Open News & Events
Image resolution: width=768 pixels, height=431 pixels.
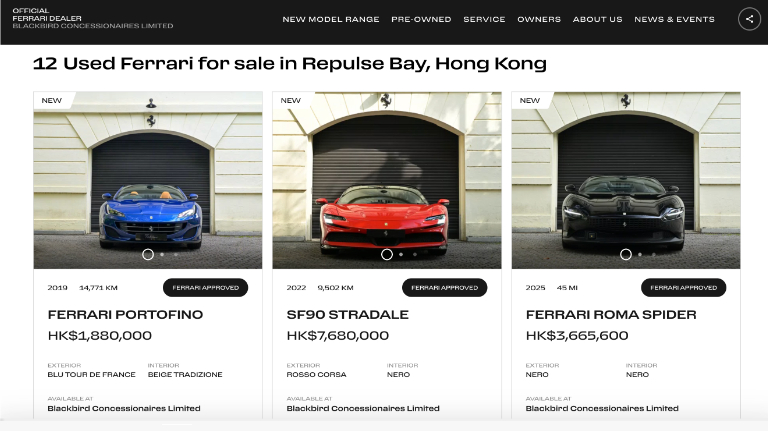click(x=674, y=20)
